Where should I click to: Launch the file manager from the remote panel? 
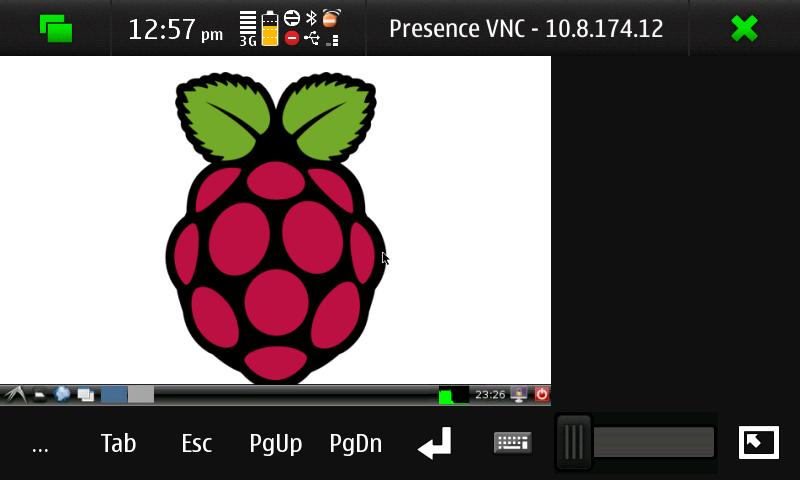(x=40, y=395)
